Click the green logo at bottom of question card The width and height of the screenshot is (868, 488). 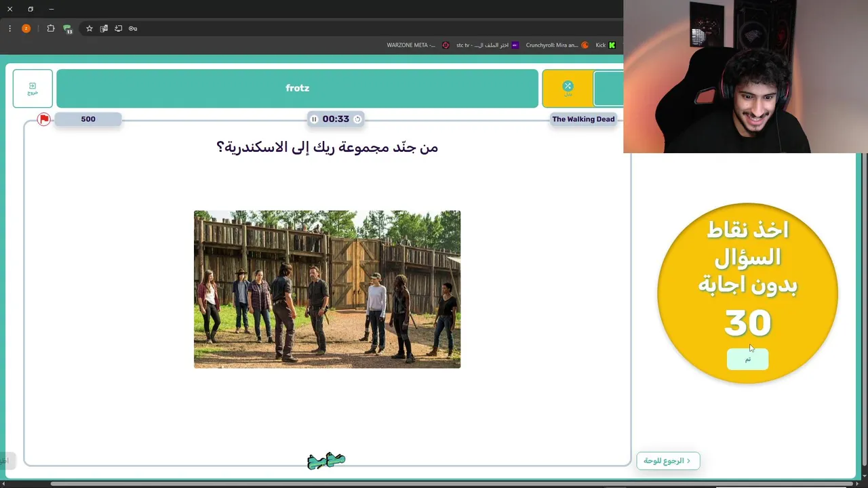click(x=326, y=461)
